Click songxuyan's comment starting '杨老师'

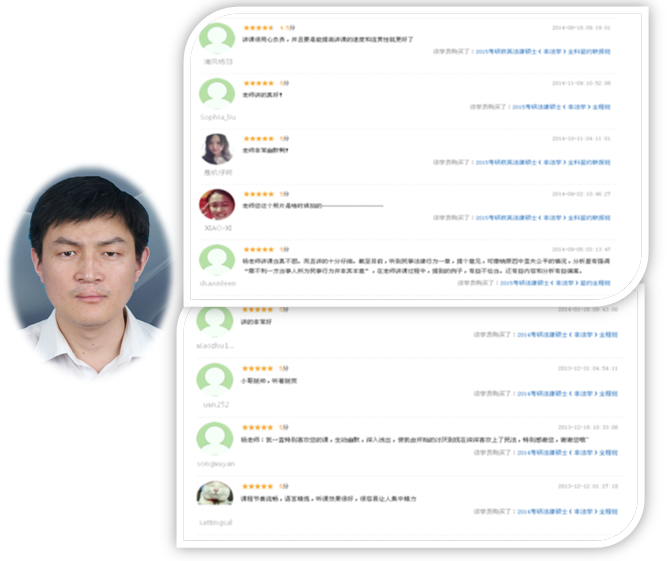[x=415, y=440]
